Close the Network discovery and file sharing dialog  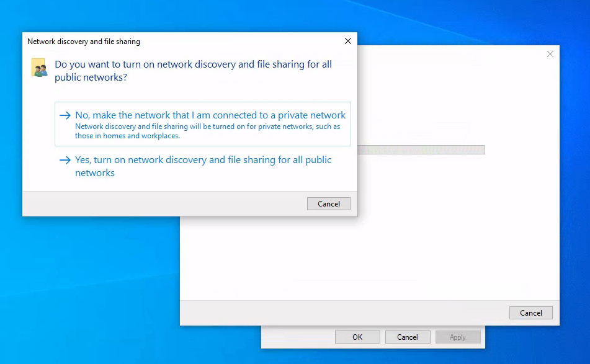click(347, 42)
